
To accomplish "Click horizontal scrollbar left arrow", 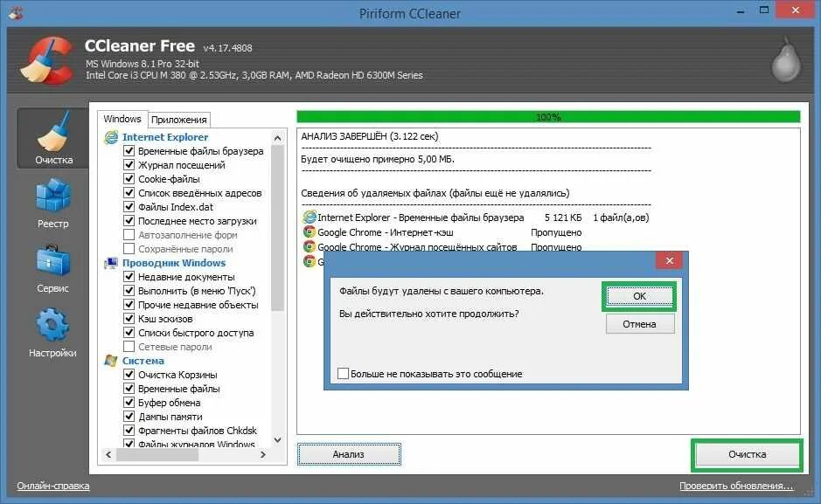I will [x=108, y=455].
